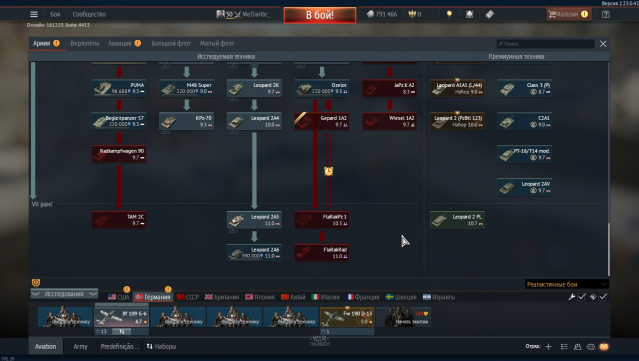Switch to the Большой флот tab
The height and width of the screenshot is (361, 639).
(x=171, y=43)
